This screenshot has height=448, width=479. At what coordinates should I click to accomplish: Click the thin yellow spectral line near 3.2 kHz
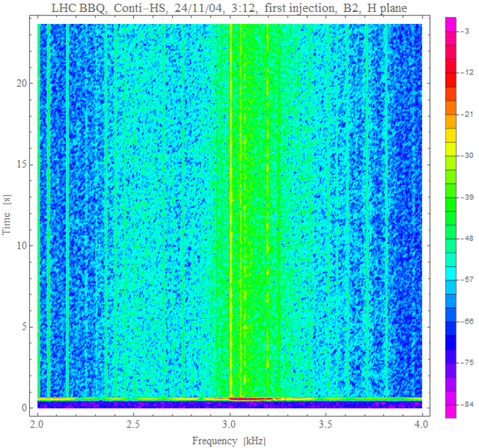coord(268,211)
